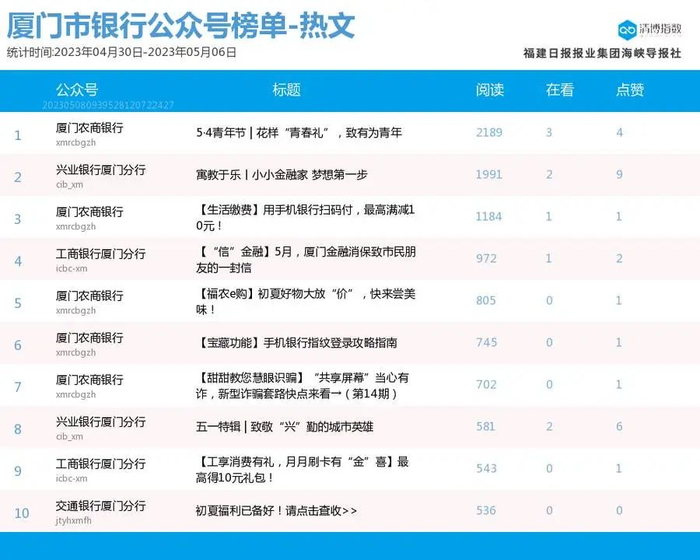Click the 公众号 column header
Image resolution: width=700 pixels, height=560 pixels.
[x=77, y=90]
